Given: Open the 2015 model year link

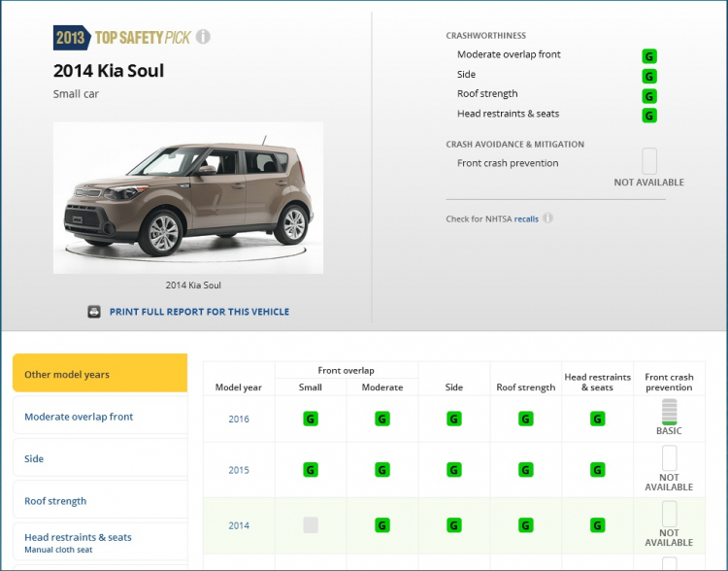Looking at the screenshot, I should coord(239,470).
